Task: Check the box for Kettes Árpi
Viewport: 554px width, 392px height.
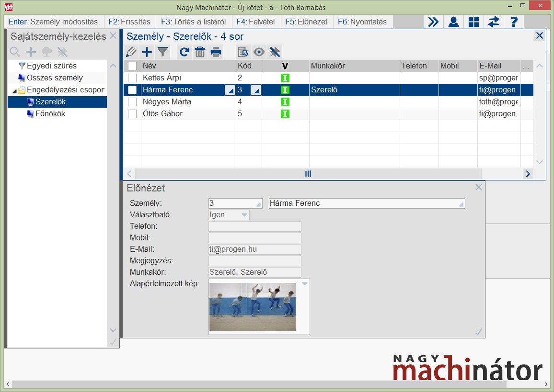Action: click(132, 78)
